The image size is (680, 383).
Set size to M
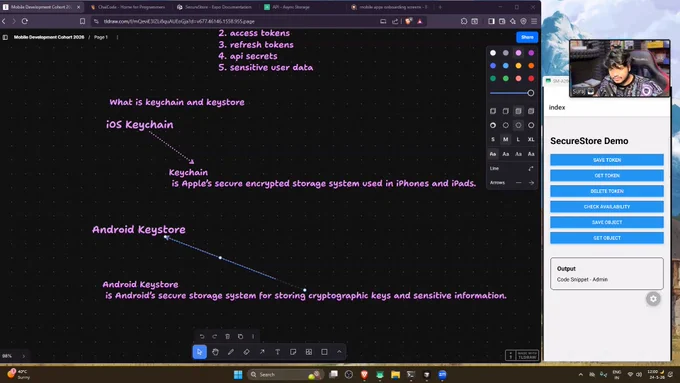coord(506,140)
